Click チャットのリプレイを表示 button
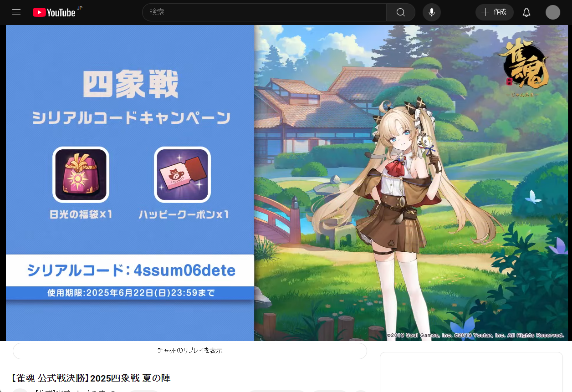The height and width of the screenshot is (392, 572). pyautogui.click(x=190, y=351)
